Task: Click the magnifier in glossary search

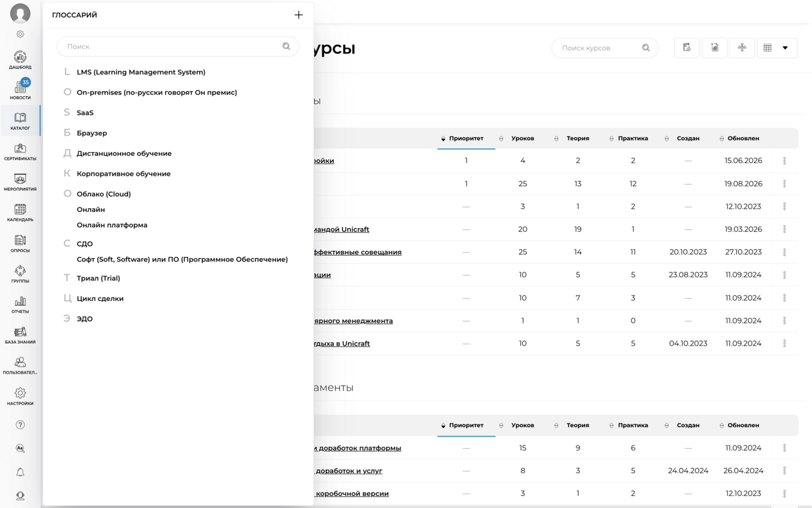Action: coord(286,46)
